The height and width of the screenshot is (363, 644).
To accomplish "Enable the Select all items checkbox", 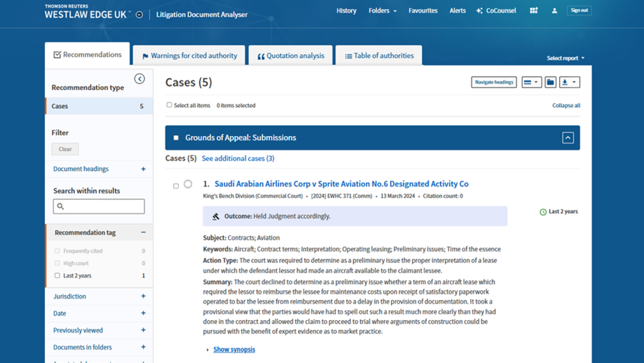I will point(169,105).
